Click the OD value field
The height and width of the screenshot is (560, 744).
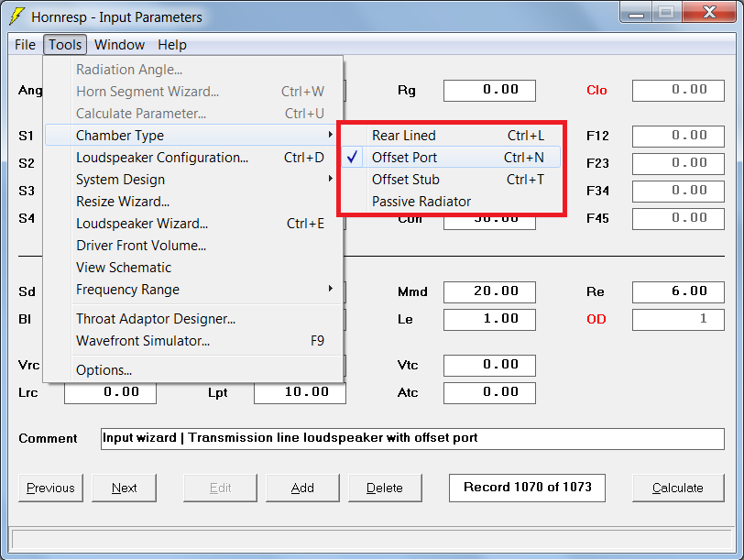tap(678, 319)
